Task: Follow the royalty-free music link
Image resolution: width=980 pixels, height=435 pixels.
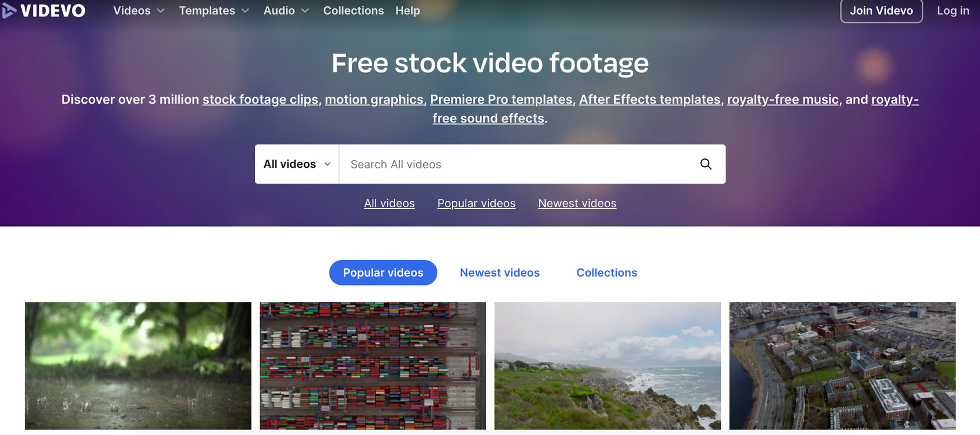Action: coord(783,99)
